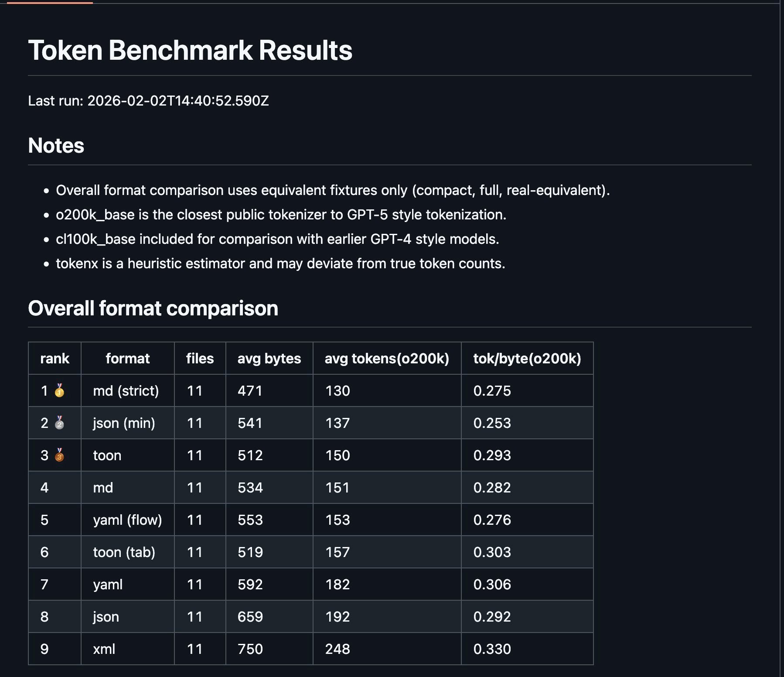Click the gold medal icon in rank 1
The height and width of the screenshot is (677, 784).
59,390
